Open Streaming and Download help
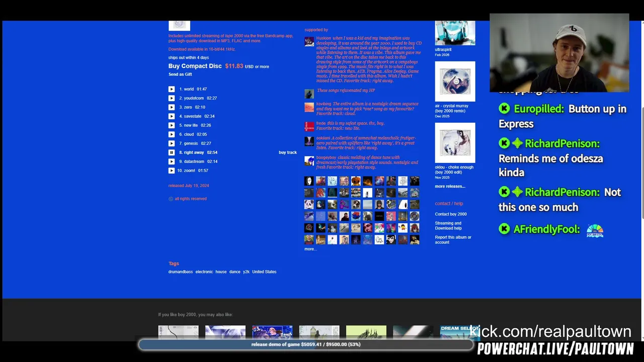The height and width of the screenshot is (362, 644). point(448,226)
